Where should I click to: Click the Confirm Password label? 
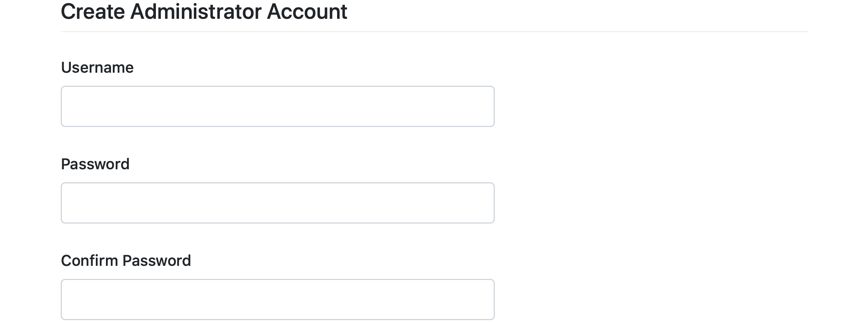coord(126,261)
